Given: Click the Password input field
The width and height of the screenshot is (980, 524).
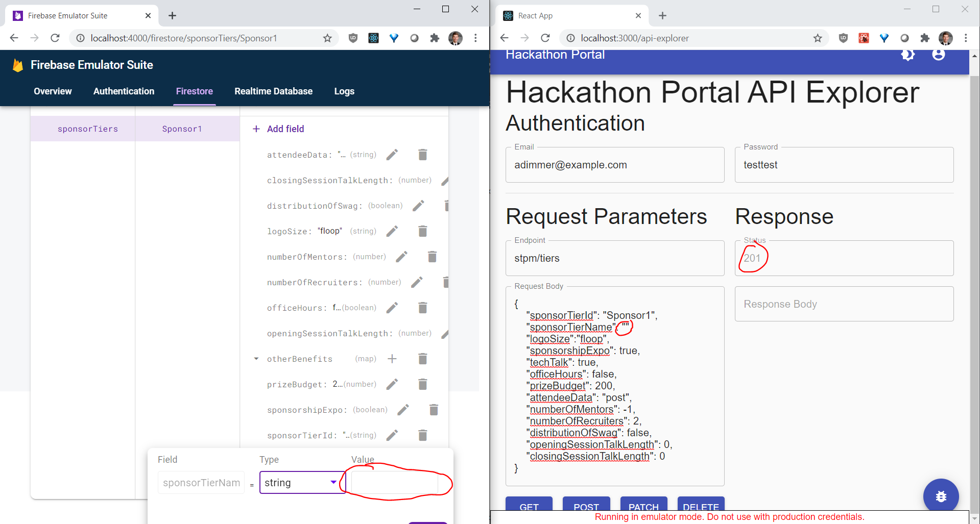Looking at the screenshot, I should pos(844,165).
